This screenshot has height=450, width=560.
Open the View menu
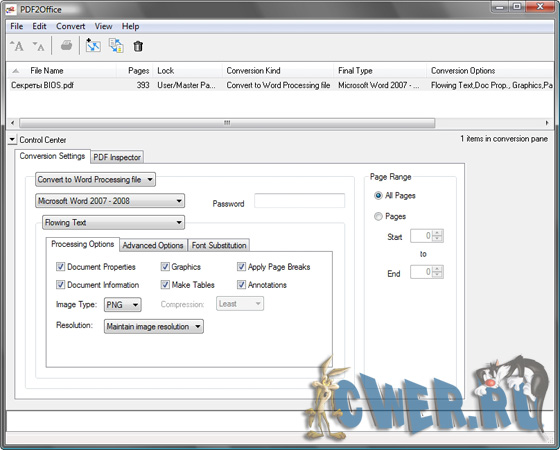pos(103,26)
